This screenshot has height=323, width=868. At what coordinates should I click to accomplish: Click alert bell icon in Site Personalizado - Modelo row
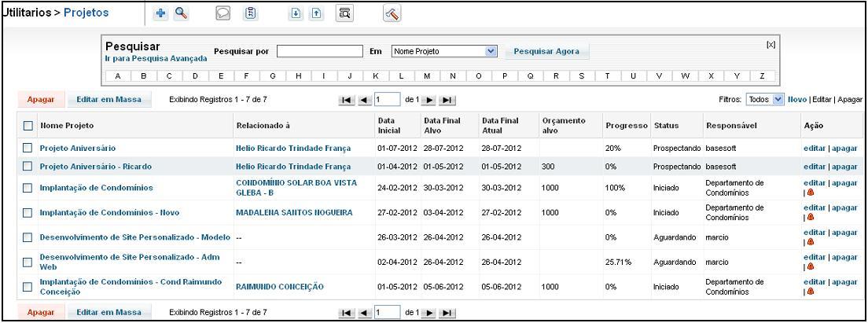[x=811, y=242]
